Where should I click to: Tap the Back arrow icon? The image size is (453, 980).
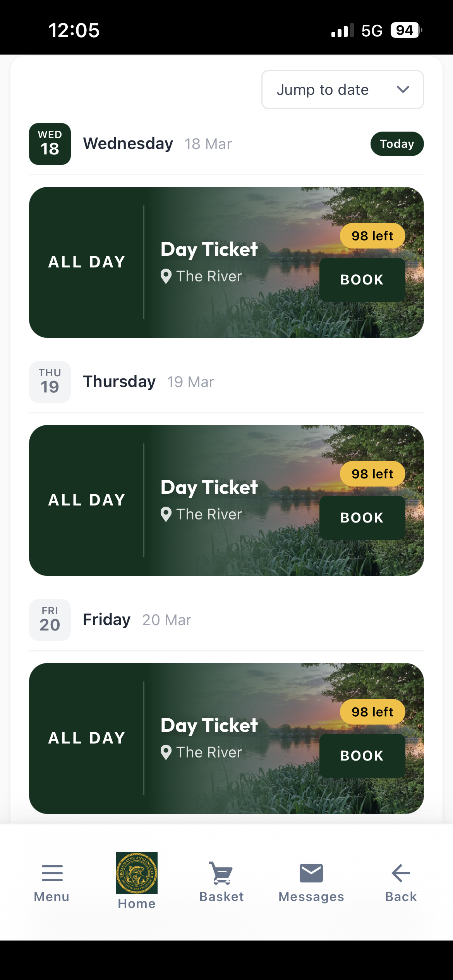pos(401,873)
